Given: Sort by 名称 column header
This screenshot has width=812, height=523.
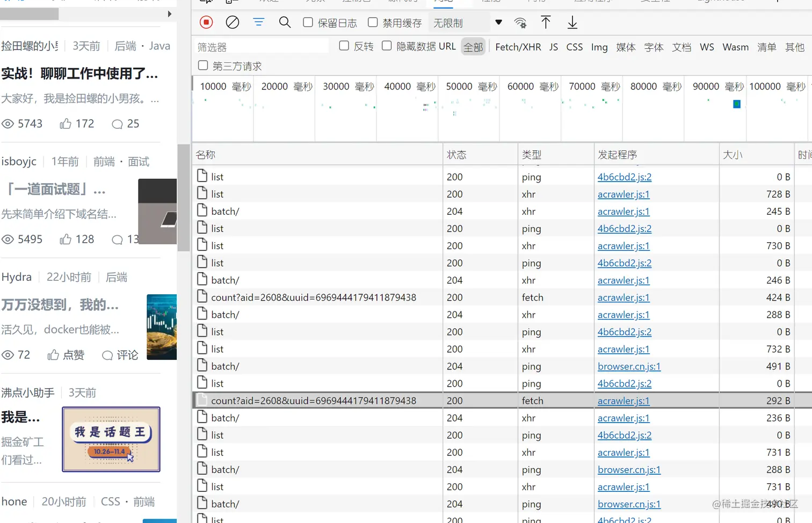Looking at the screenshot, I should (x=317, y=155).
